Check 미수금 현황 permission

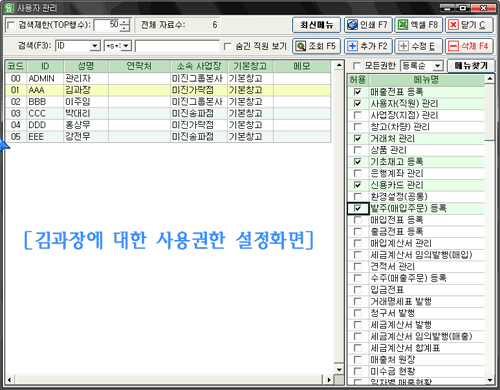(x=358, y=371)
